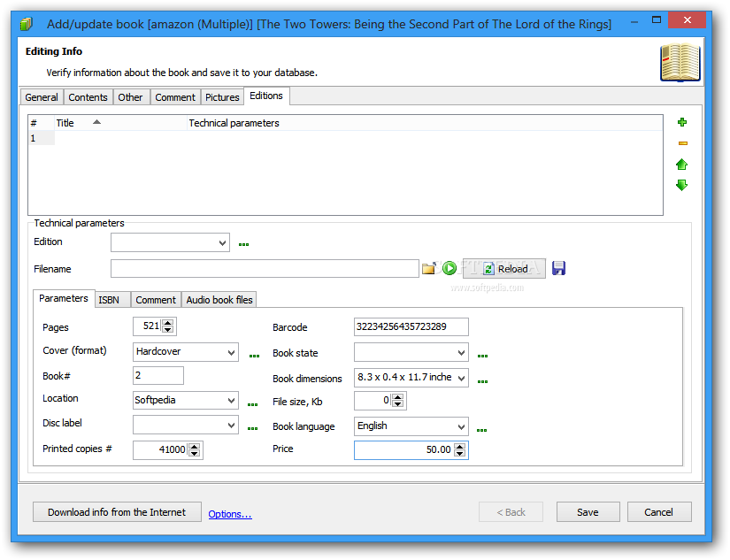This screenshot has height=560, width=730.
Task: Sort by the Title column header
Action: (x=120, y=123)
